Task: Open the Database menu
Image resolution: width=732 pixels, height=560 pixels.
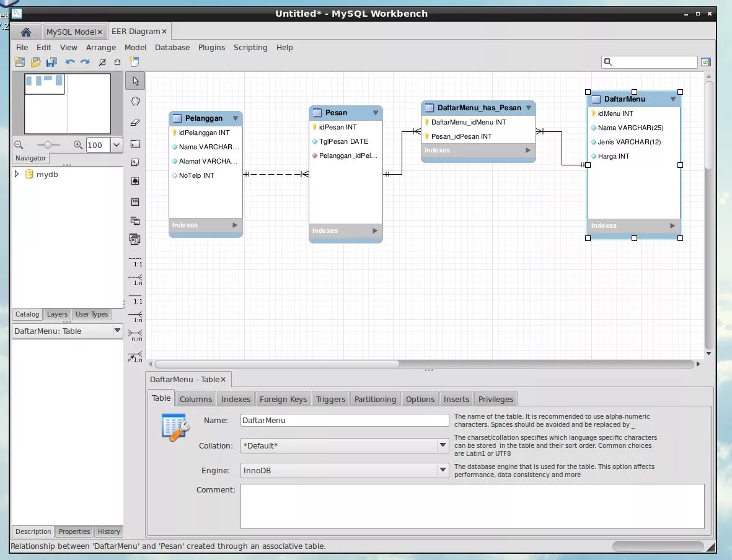Action: point(172,48)
